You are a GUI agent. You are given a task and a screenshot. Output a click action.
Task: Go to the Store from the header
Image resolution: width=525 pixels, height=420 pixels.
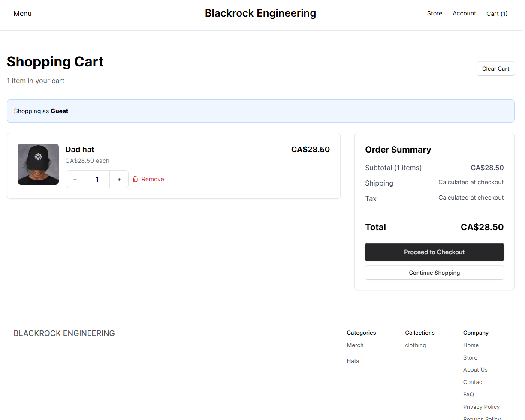(434, 13)
